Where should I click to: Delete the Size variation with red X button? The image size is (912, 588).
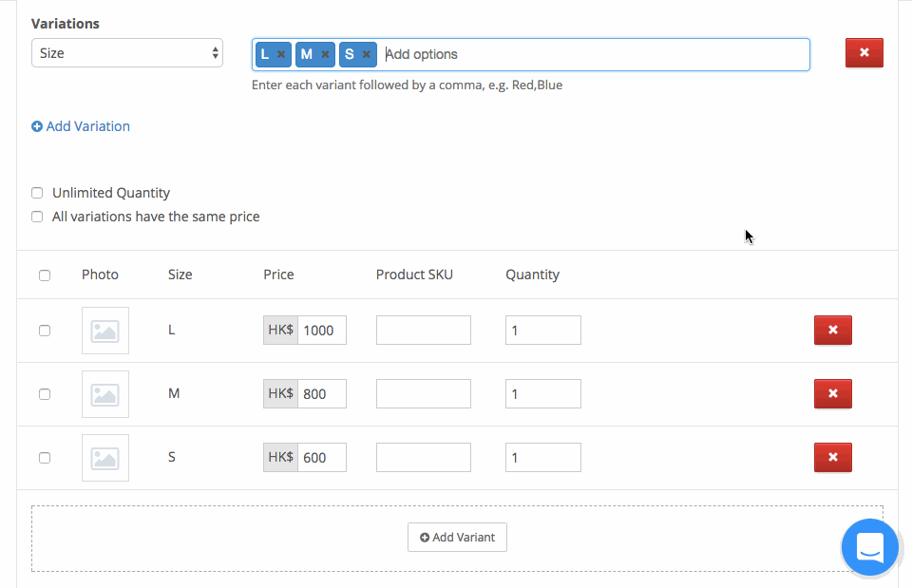pos(864,54)
